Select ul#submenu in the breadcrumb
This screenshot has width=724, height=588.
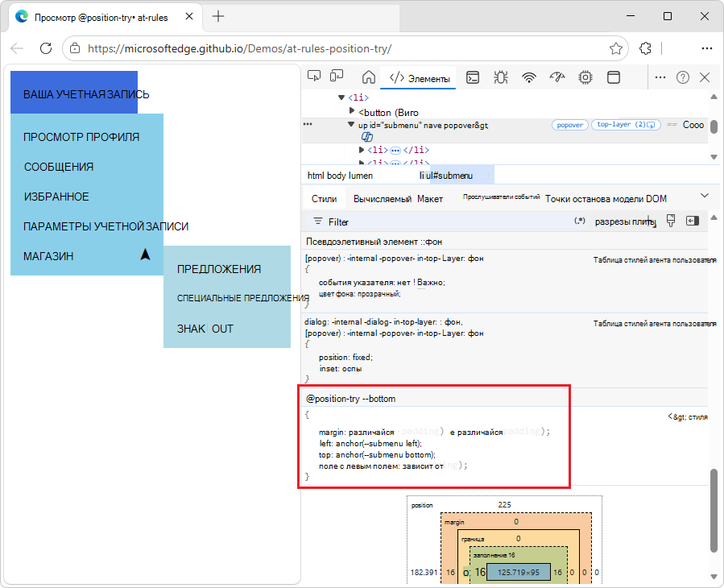coord(449,176)
